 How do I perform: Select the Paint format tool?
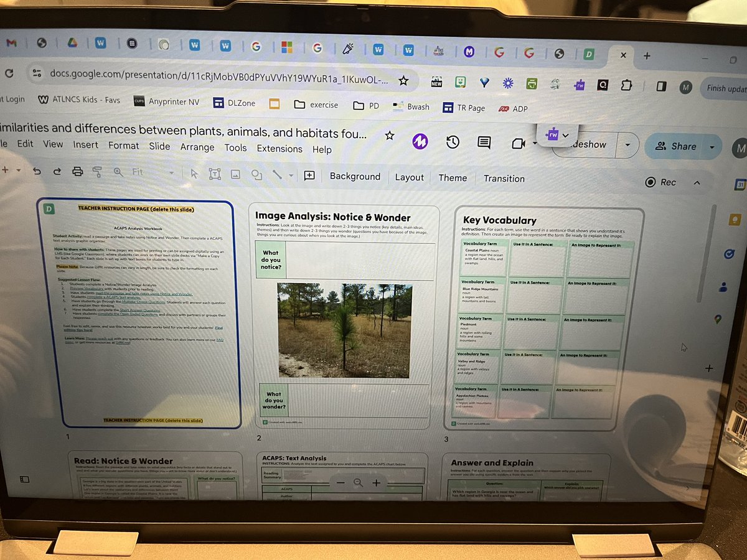point(97,172)
